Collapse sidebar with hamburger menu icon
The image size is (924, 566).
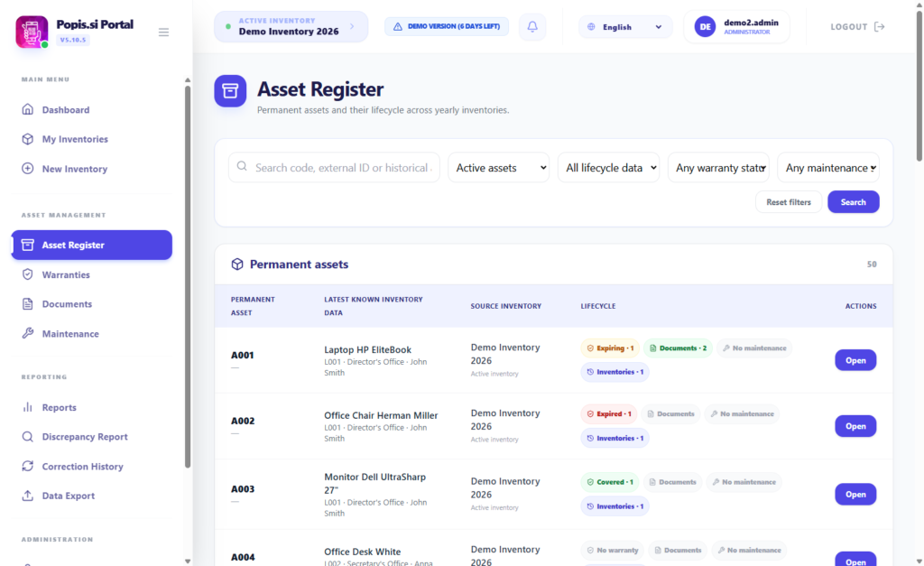164,32
